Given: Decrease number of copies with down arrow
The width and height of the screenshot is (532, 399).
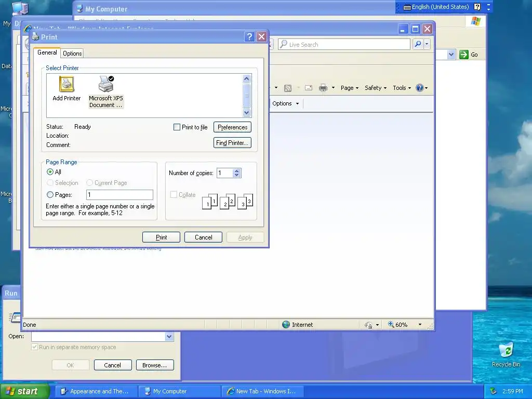Looking at the screenshot, I should tap(237, 175).
